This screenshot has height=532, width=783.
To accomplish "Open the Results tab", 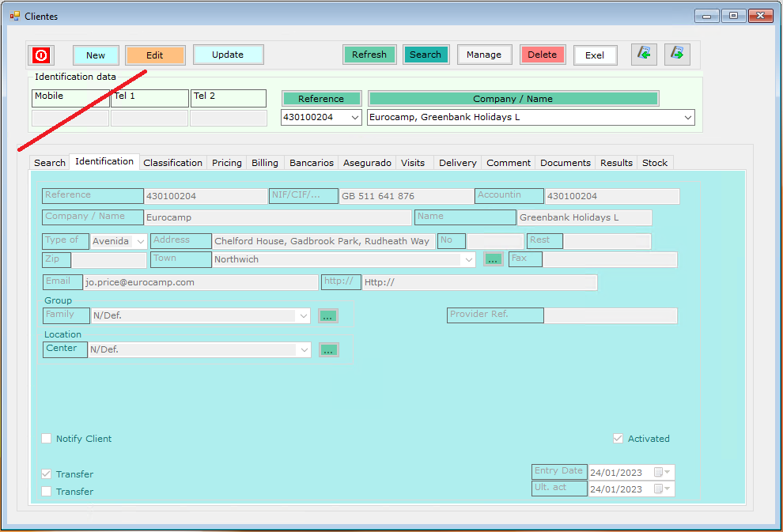I will coord(616,163).
